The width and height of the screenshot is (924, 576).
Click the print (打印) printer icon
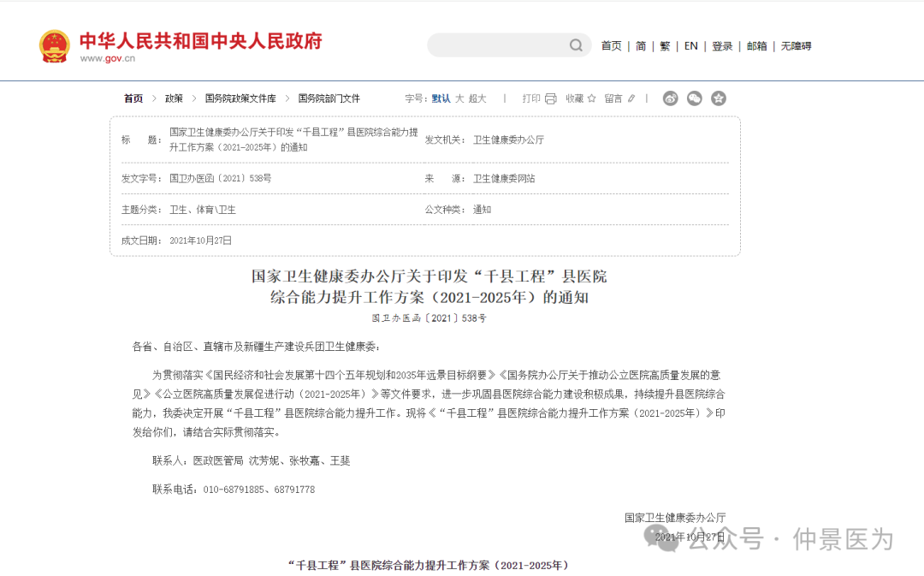550,98
